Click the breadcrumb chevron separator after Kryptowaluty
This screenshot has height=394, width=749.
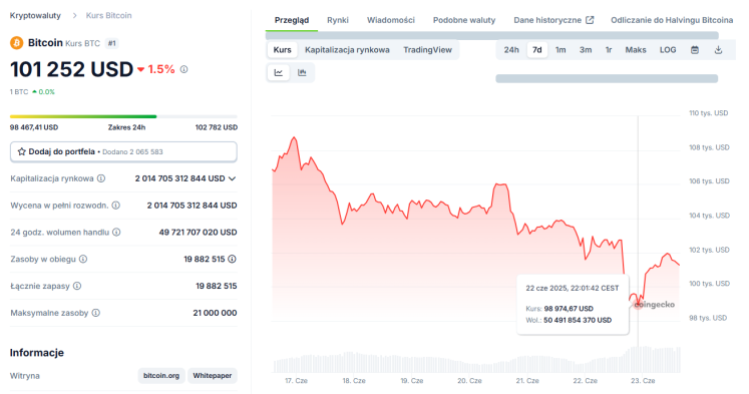pyautogui.click(x=75, y=16)
